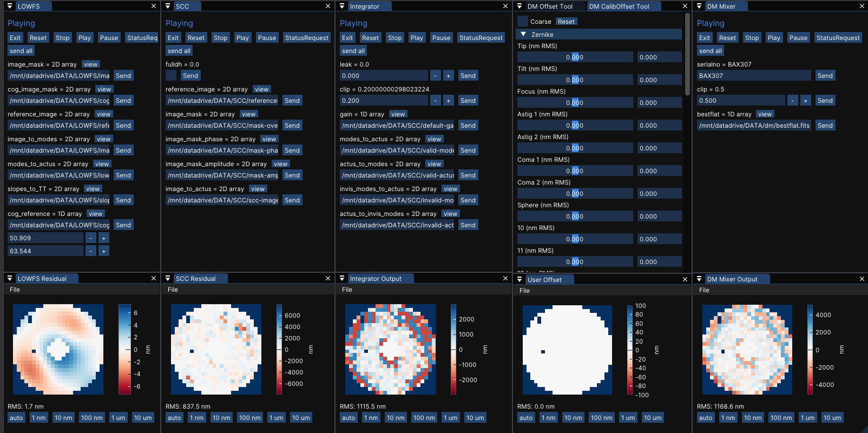The image size is (868, 433).
Task: View the LOWFS image_mask array
Action: click(x=91, y=64)
